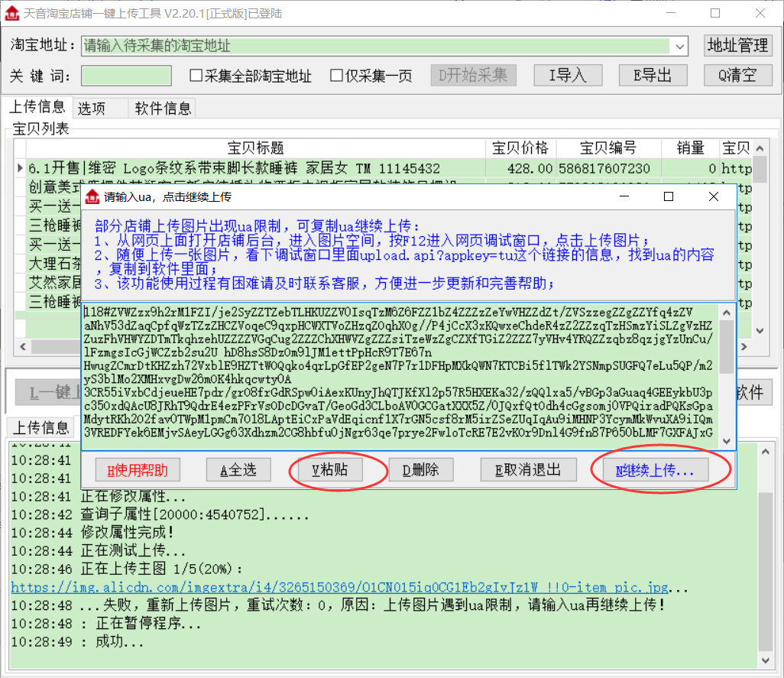Click E取消退出 to cancel
784x678 pixels.
point(528,469)
